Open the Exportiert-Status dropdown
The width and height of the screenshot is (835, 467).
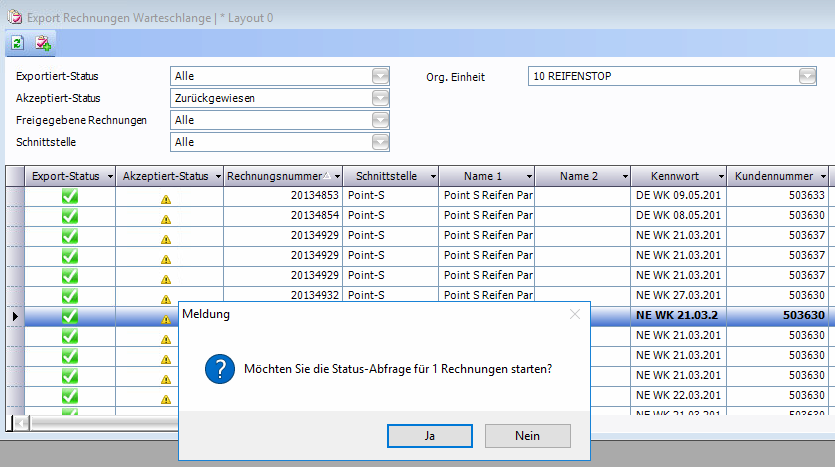click(380, 76)
